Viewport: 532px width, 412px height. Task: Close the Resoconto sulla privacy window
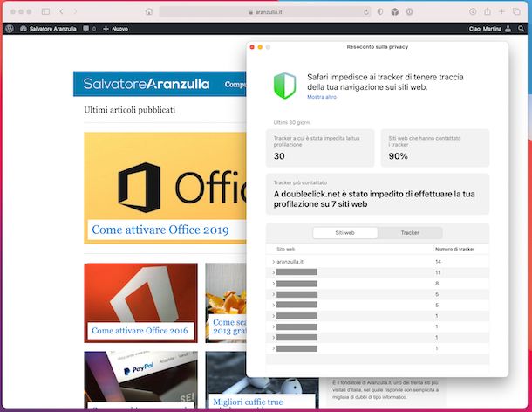tap(252, 47)
